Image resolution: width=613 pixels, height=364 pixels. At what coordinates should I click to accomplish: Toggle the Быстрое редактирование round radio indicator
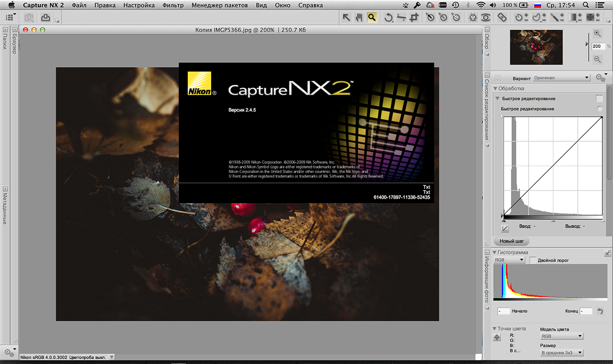(x=600, y=109)
